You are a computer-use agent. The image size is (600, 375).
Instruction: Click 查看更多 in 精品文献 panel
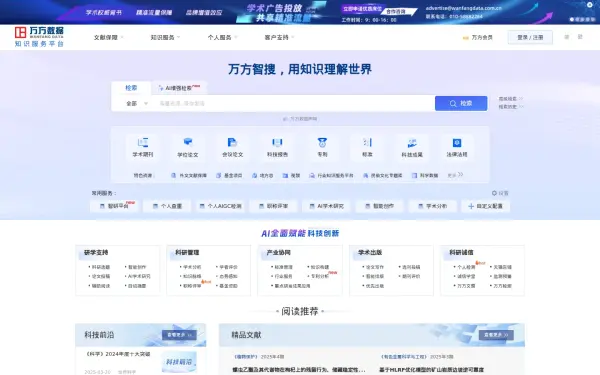coord(496,335)
